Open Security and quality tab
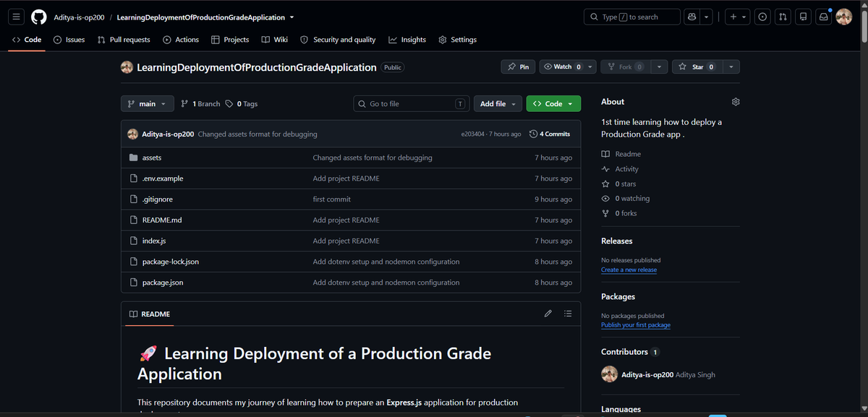The height and width of the screenshot is (417, 868). pos(338,40)
